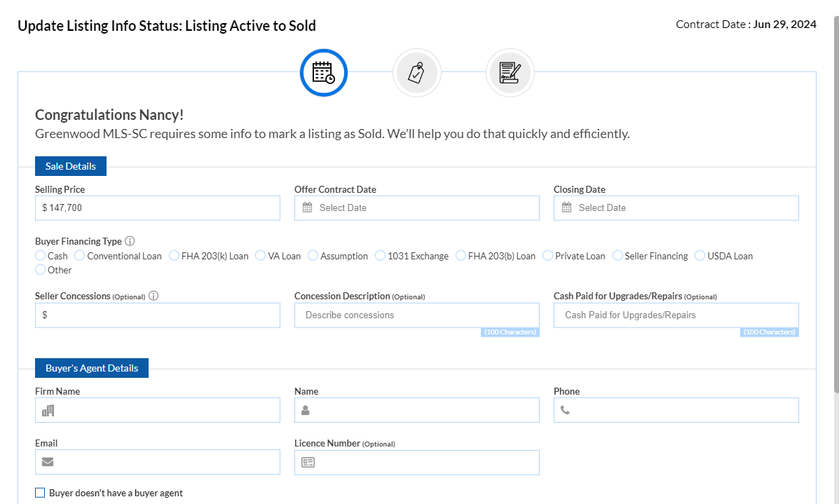Select the VA Loan radio button

coord(261,256)
